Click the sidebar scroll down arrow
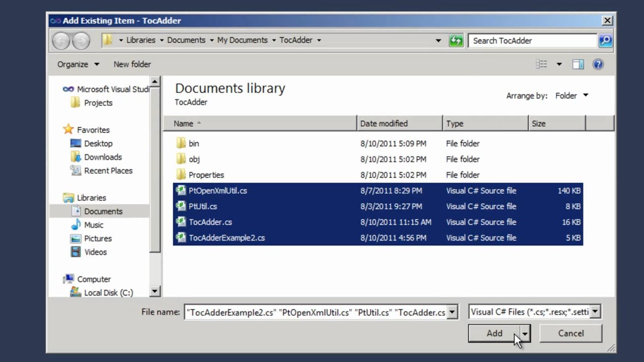The width and height of the screenshot is (644, 362). 154,292
